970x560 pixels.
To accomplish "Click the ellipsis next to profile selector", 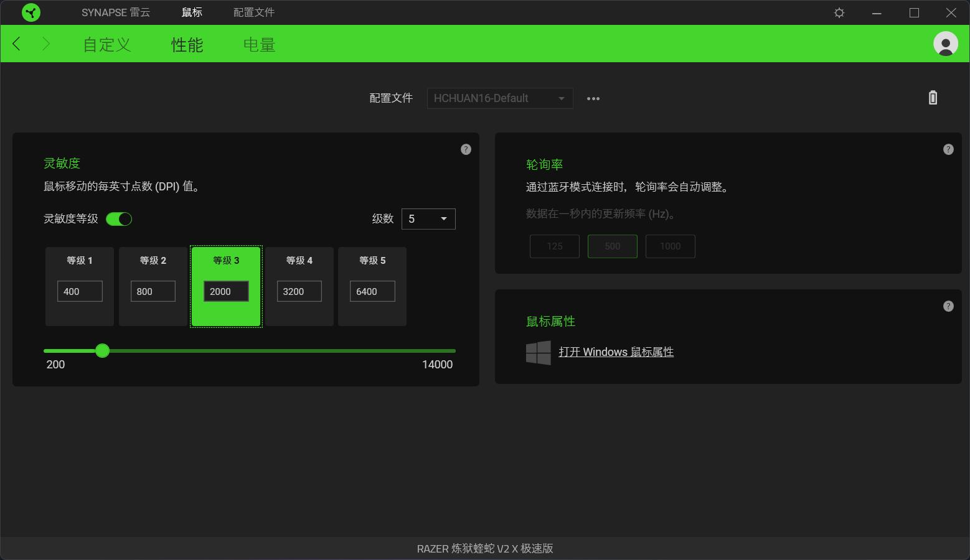I will pyautogui.click(x=593, y=98).
